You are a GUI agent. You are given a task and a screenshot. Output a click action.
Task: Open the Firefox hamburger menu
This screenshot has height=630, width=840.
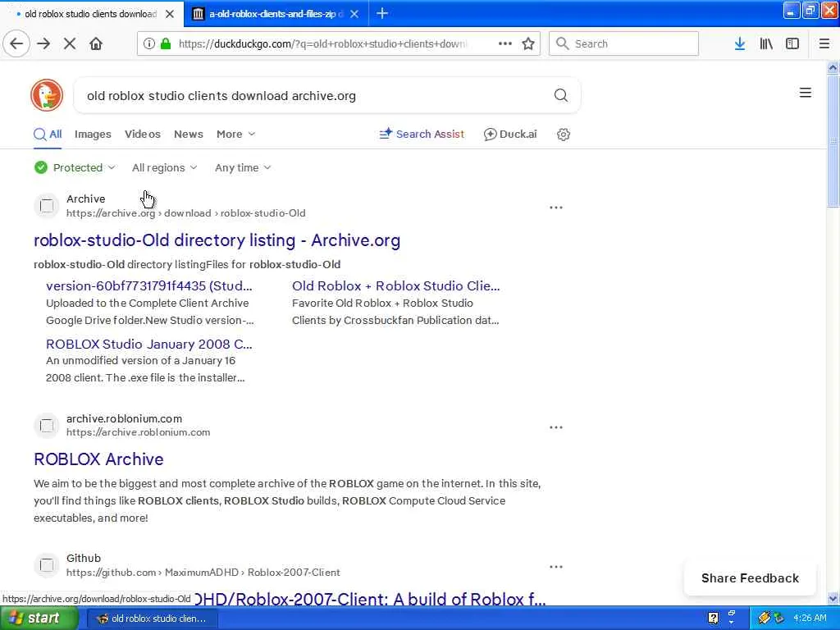point(824,43)
